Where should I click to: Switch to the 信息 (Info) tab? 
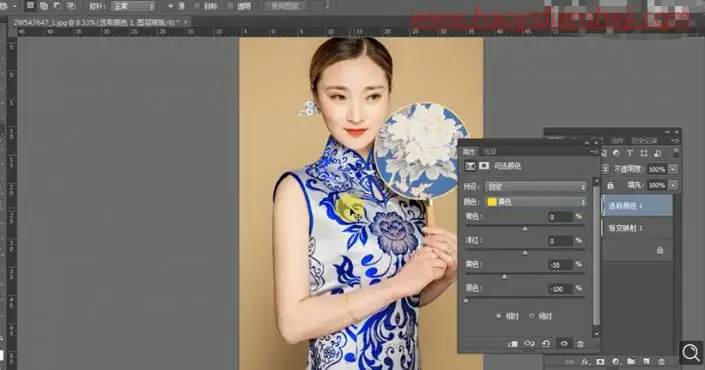coord(490,152)
